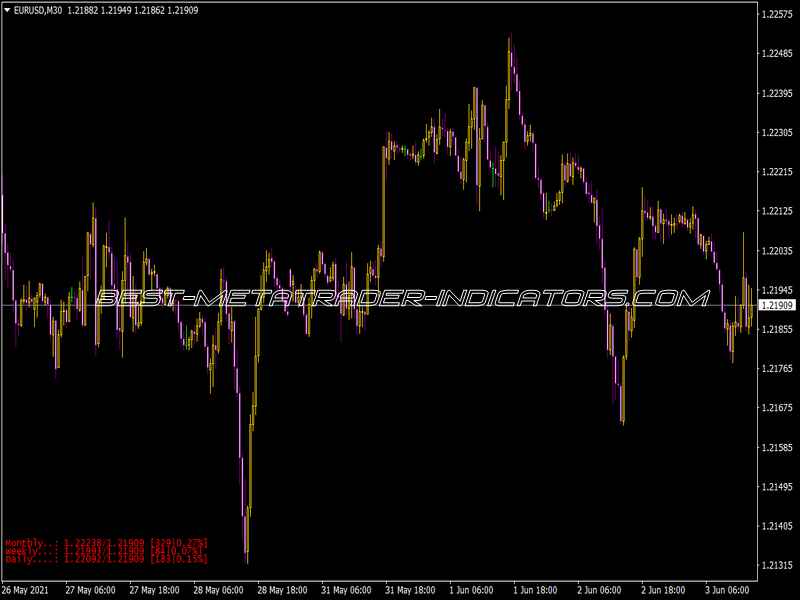
Task: Click the 28 May 18:00 time label
Action: (x=282, y=590)
